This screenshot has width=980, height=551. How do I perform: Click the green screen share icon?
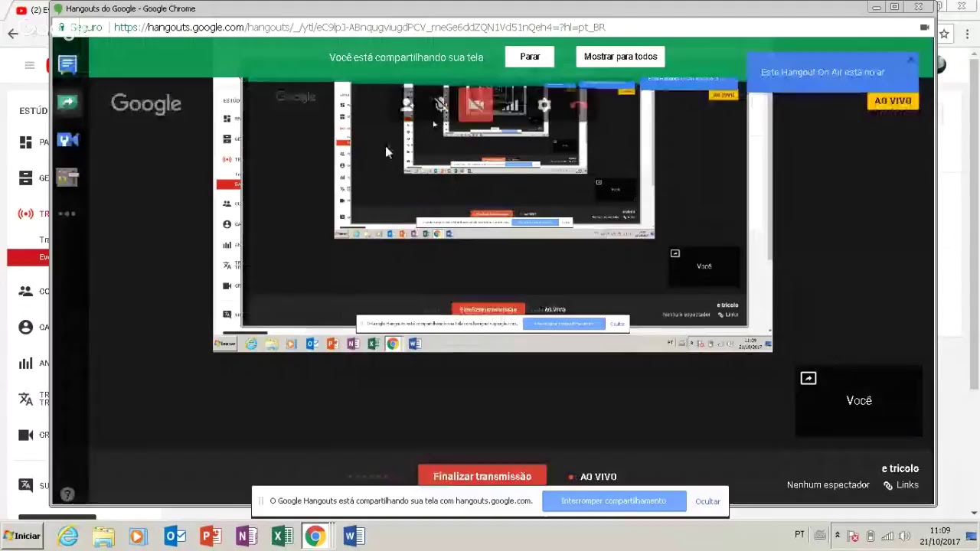pos(67,102)
